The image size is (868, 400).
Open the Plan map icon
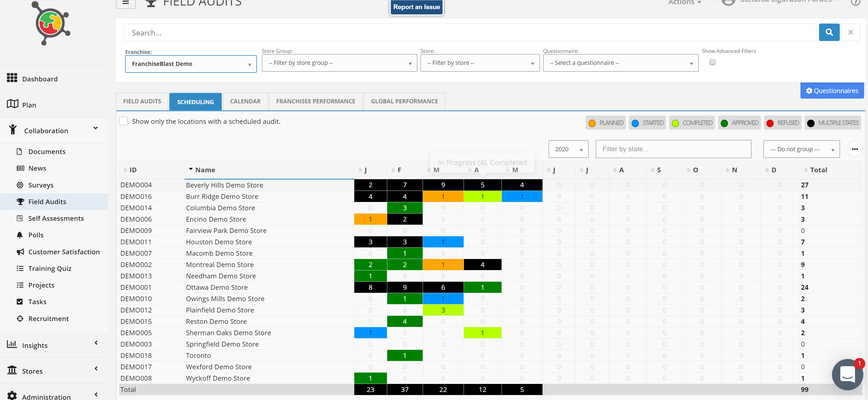click(12, 104)
